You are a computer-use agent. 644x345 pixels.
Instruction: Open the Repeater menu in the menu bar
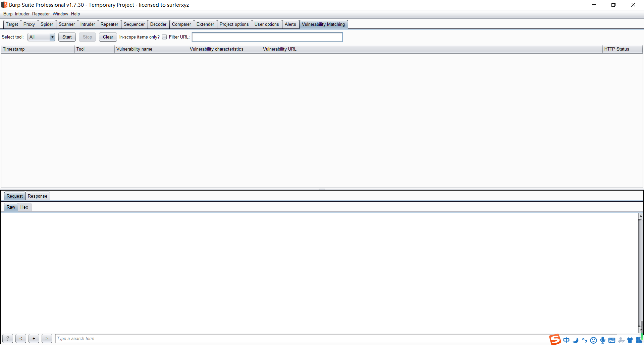click(41, 14)
